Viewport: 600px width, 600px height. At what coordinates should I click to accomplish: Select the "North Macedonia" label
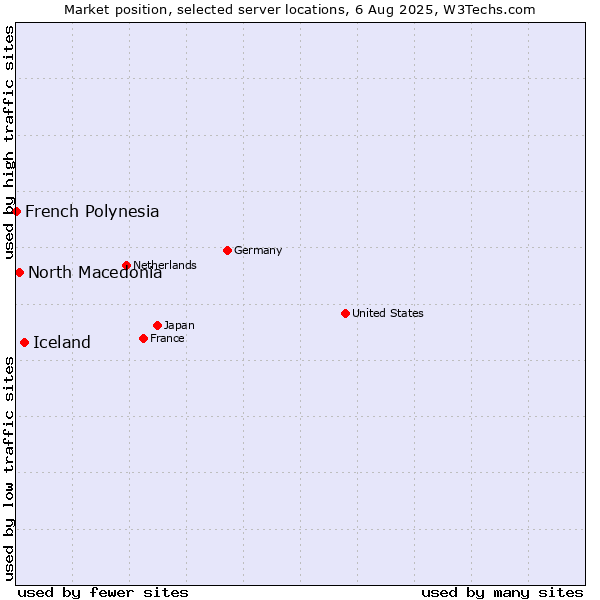click(95, 273)
